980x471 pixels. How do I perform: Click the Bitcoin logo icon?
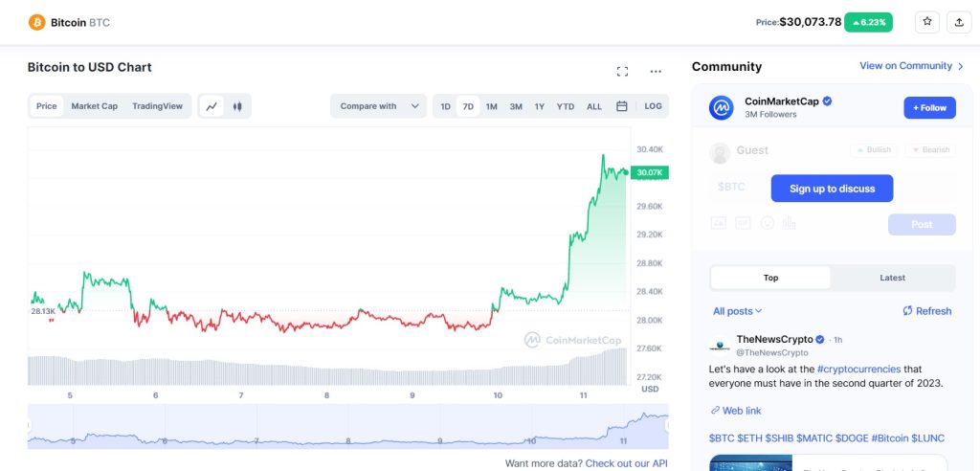click(x=37, y=23)
